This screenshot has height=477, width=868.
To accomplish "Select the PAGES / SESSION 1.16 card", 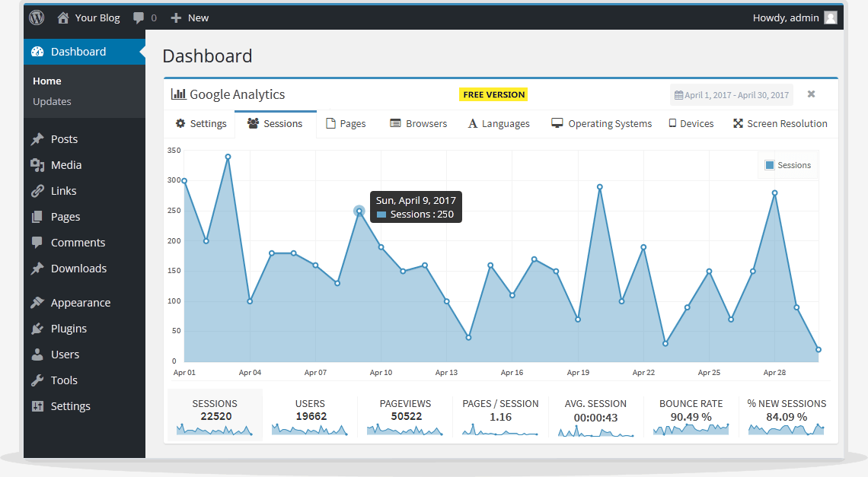I will [500, 415].
